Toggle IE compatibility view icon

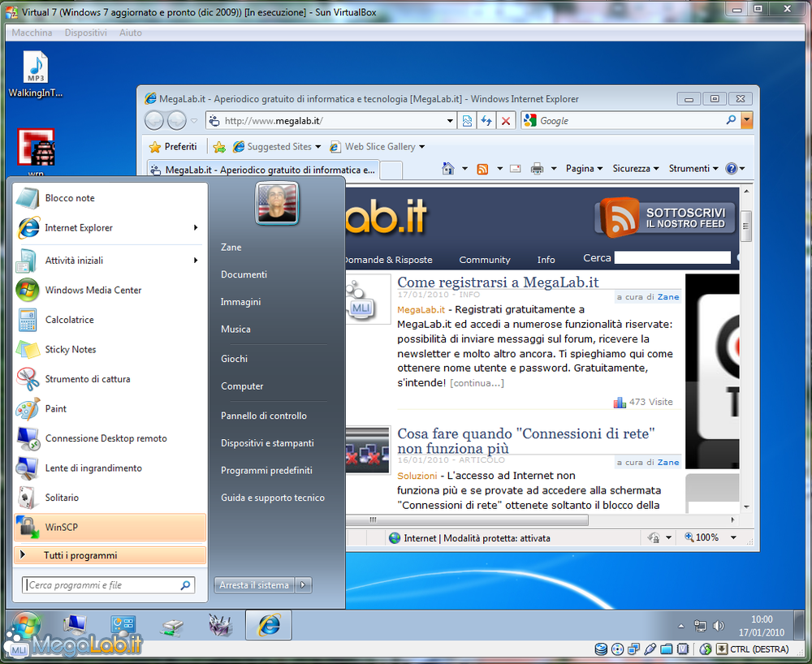point(467,121)
